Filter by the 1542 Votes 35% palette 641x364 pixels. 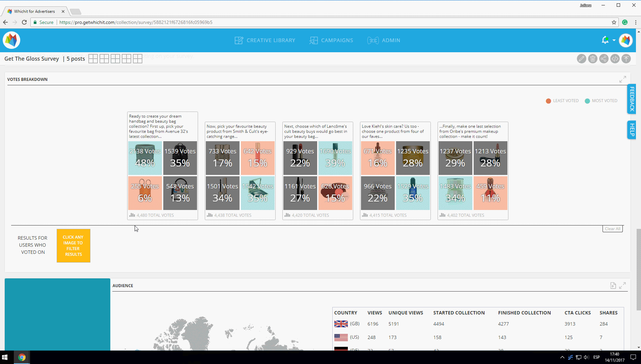pyautogui.click(x=258, y=193)
